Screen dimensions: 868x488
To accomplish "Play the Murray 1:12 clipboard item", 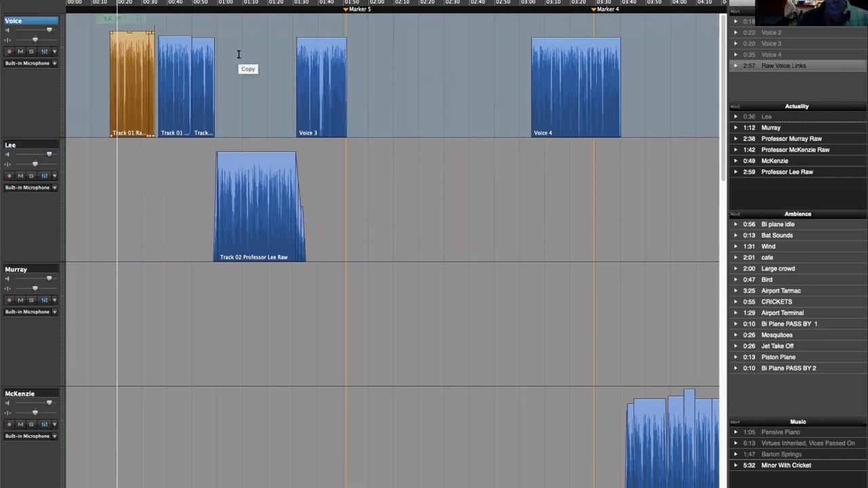I will point(736,127).
